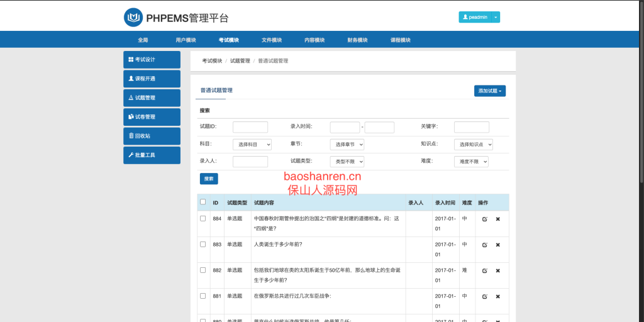Delete question 884 with X icon
Image resolution: width=644 pixels, height=322 pixels.
coord(498,219)
